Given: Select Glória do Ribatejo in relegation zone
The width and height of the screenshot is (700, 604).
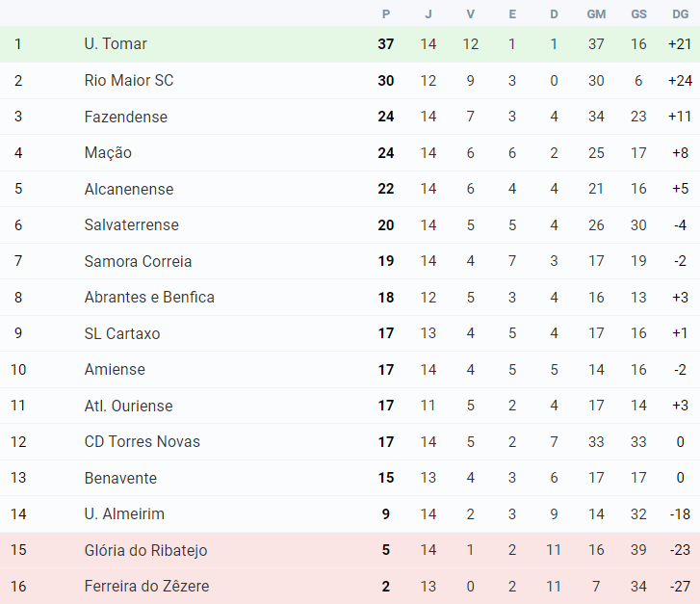Looking at the screenshot, I should pos(145,550).
